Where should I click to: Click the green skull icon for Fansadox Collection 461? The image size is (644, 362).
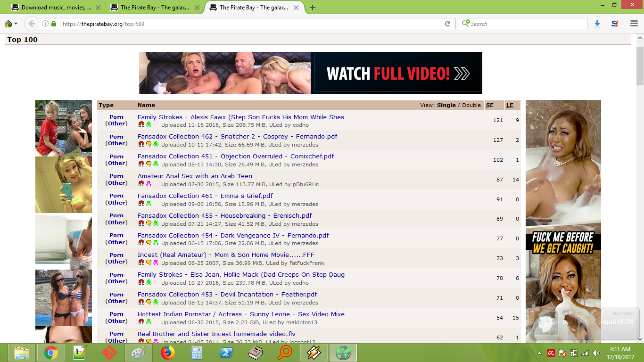click(x=149, y=204)
